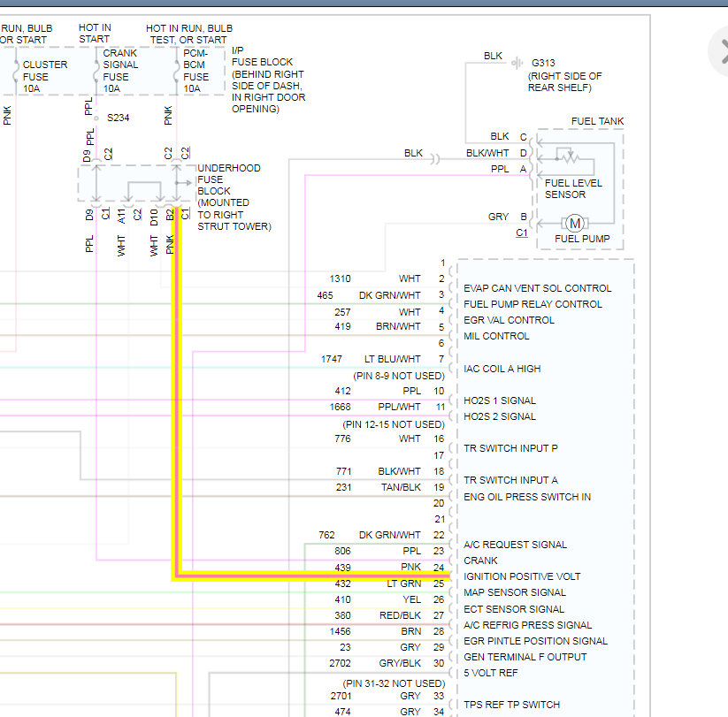Click the S234 splice label
This screenshot has height=717, width=728.
tap(118, 118)
